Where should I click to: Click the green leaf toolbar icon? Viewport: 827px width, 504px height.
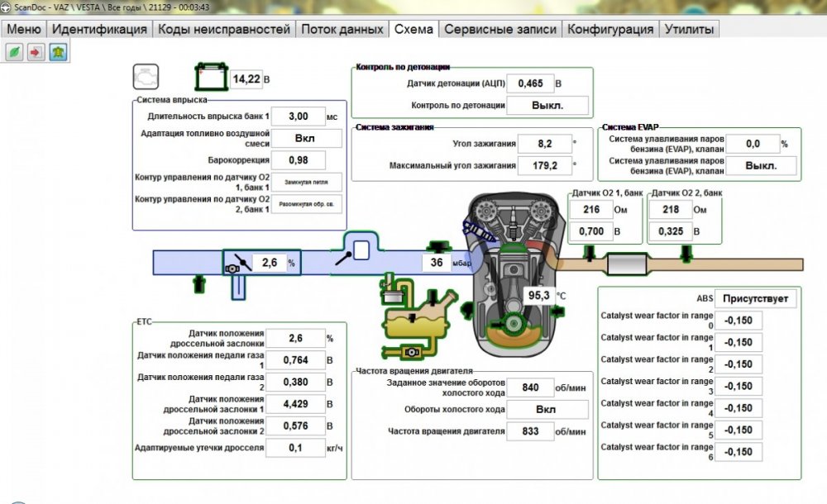[14, 52]
